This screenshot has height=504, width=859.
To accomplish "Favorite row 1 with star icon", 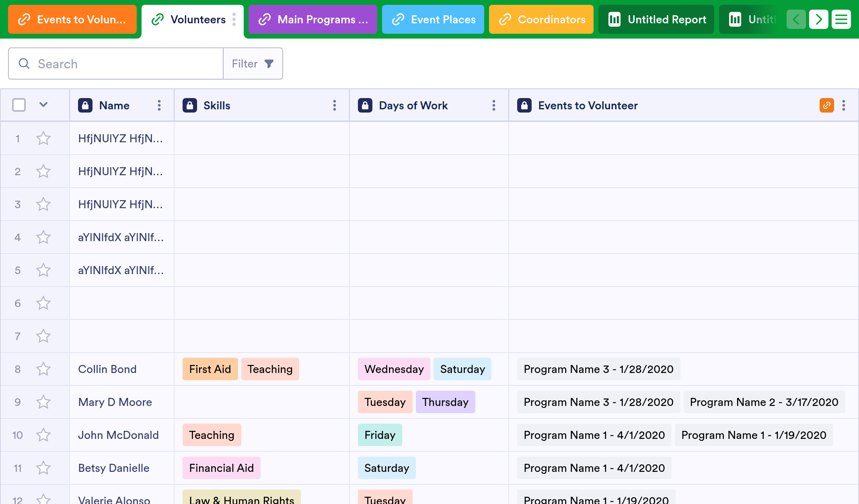I will click(x=43, y=138).
